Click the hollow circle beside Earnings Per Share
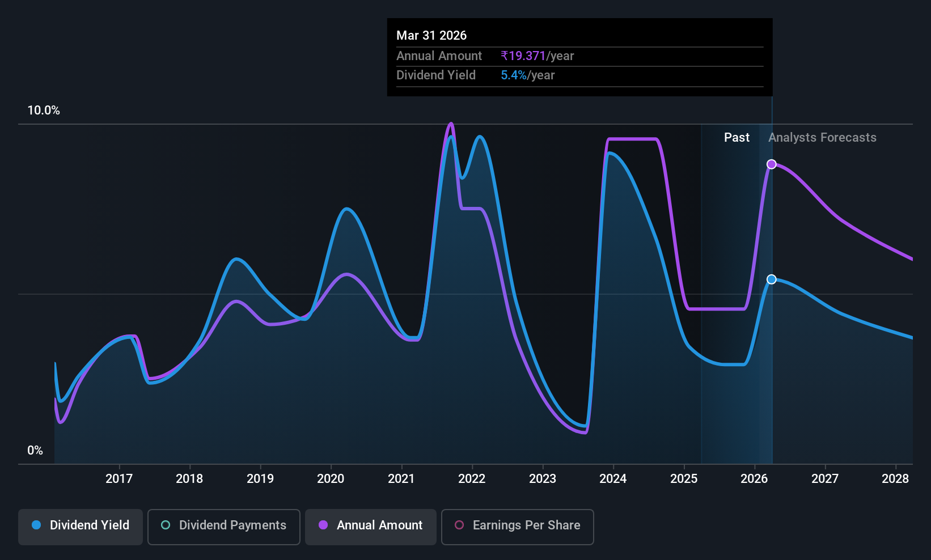Image resolution: width=931 pixels, height=560 pixels. (x=459, y=525)
